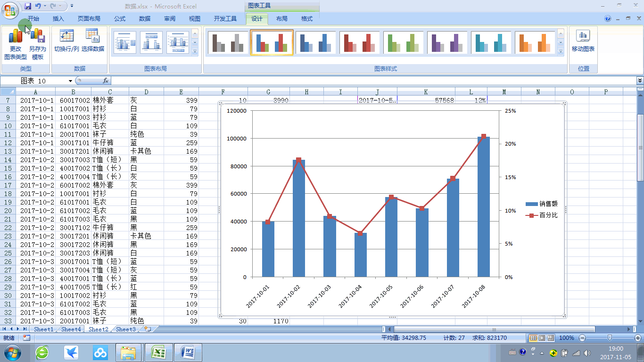The height and width of the screenshot is (362, 644).
Task: Expand the chart layouts gallery
Action: 195,52
